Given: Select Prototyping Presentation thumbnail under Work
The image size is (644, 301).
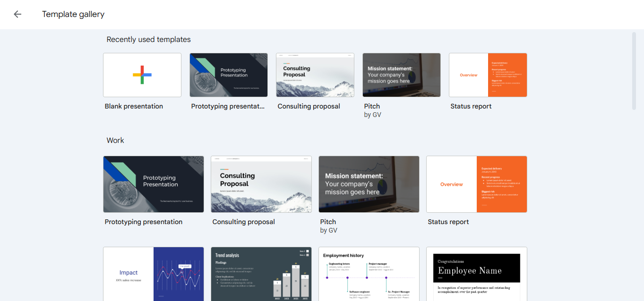Looking at the screenshot, I should click(x=154, y=184).
